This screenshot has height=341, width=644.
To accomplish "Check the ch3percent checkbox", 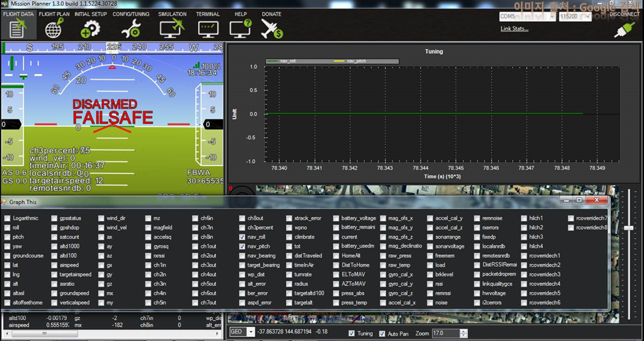I will [242, 227].
